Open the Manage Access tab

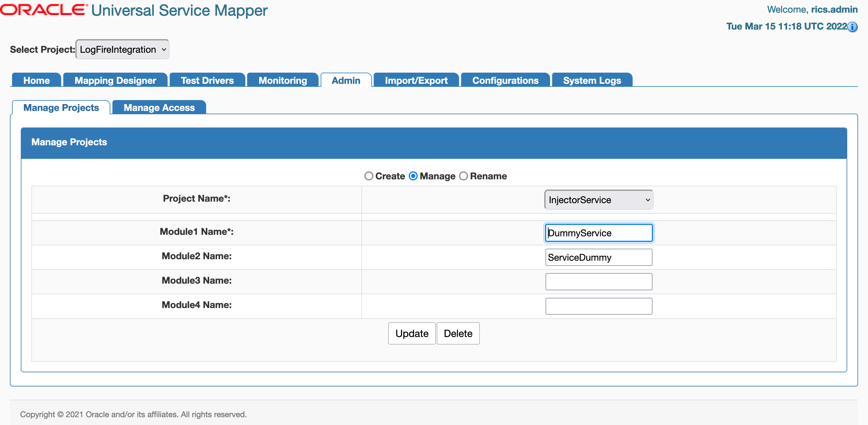click(x=159, y=108)
